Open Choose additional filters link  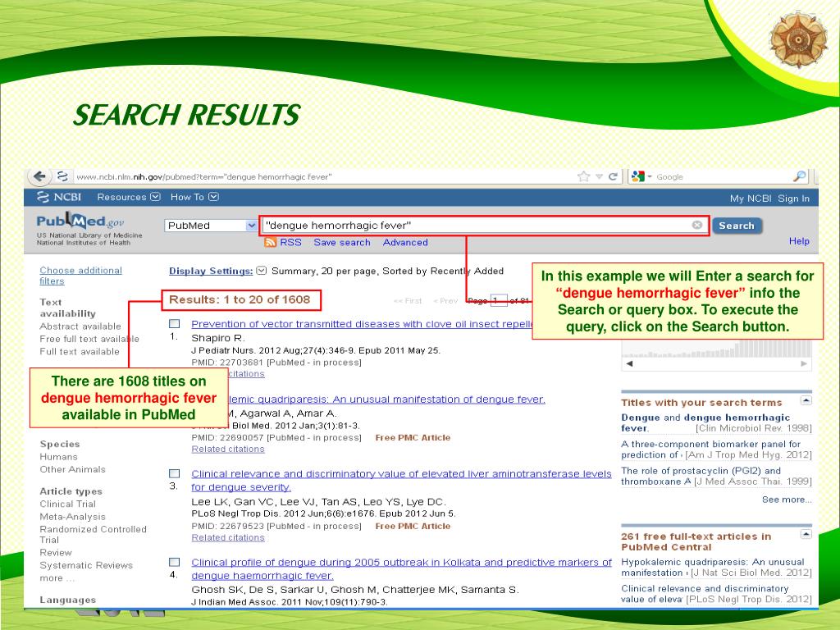coord(80,276)
